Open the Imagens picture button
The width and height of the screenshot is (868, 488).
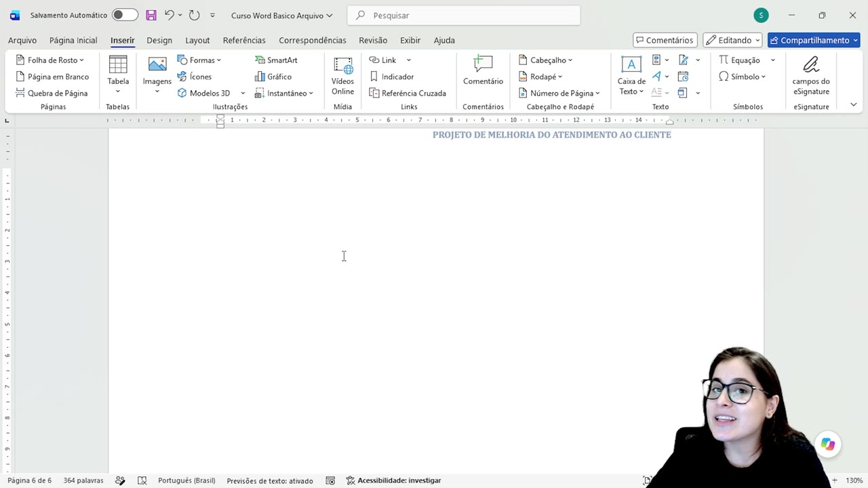pos(157,75)
